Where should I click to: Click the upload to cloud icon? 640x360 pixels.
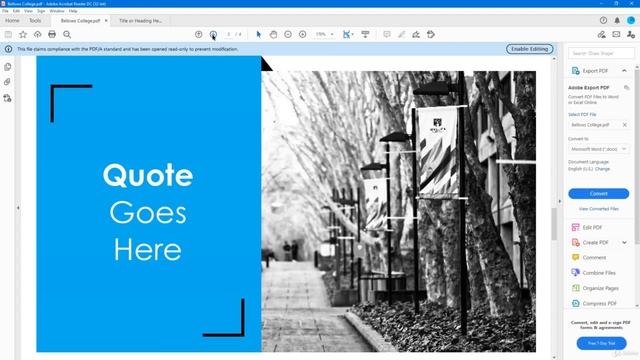click(38, 35)
